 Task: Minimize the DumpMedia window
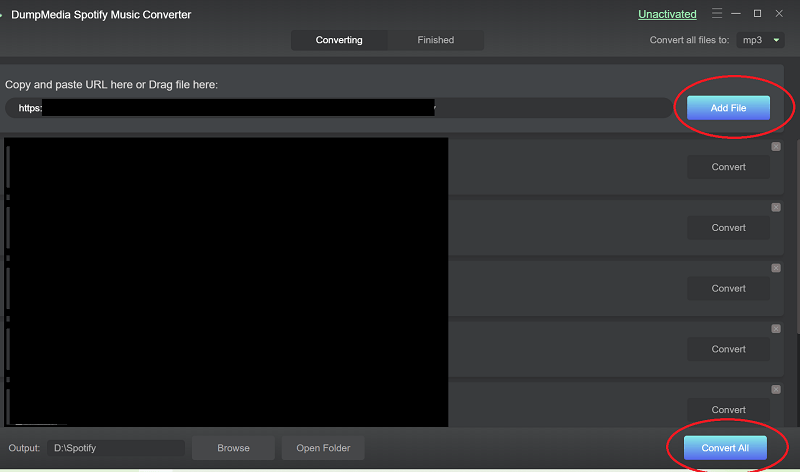pos(736,14)
